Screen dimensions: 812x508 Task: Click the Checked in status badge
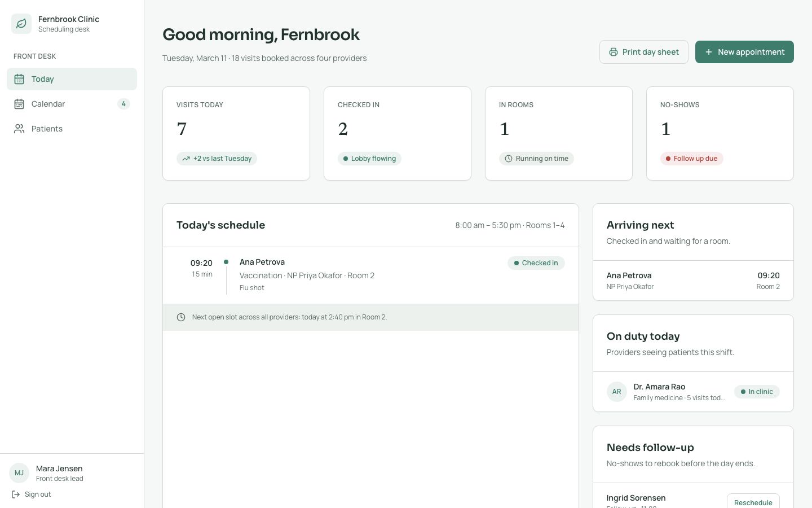[x=536, y=263]
